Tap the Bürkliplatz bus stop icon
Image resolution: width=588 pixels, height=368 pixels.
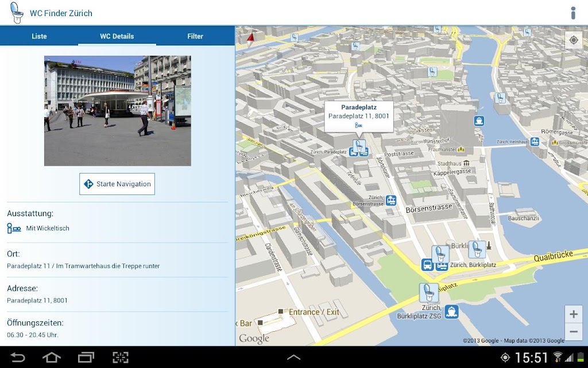[427, 264]
